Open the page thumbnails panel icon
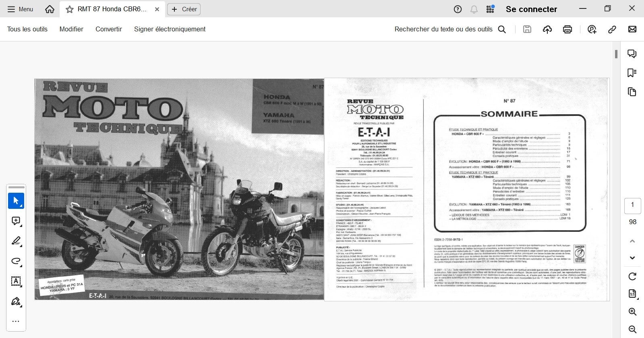644x338 pixels. coord(632,92)
